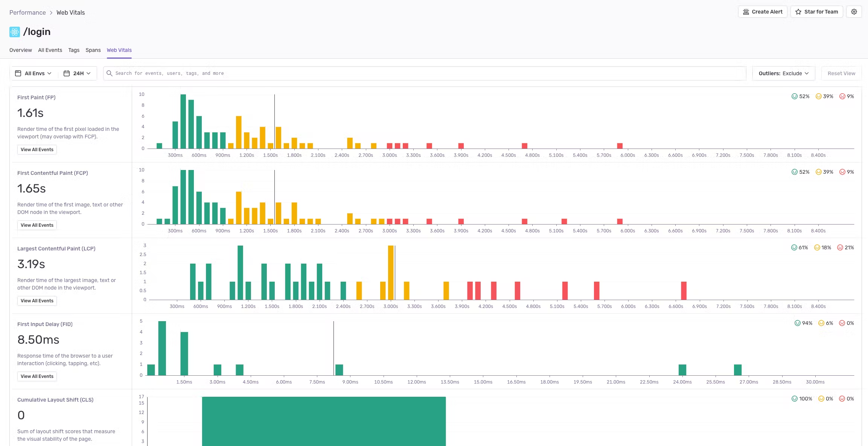
Task: Click the sad face icon beside LCP 21%
Action: click(x=840, y=247)
